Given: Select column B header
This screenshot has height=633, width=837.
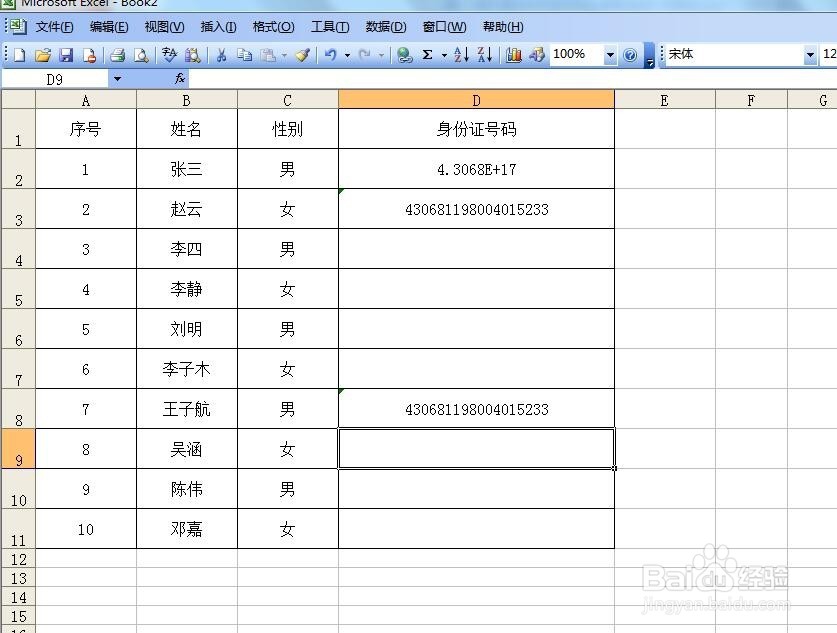Looking at the screenshot, I should (186, 100).
